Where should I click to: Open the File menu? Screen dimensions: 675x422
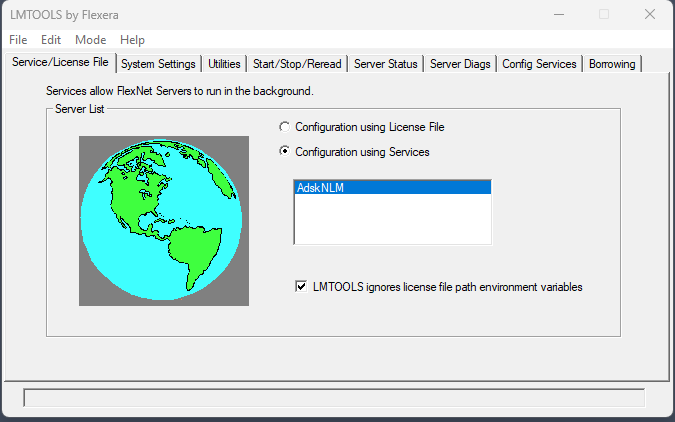coord(18,40)
